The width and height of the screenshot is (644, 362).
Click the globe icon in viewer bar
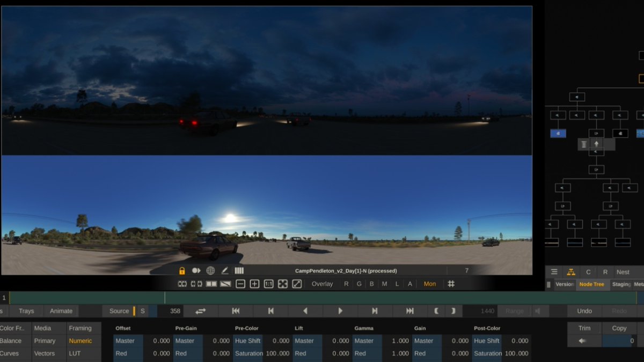[x=210, y=271]
